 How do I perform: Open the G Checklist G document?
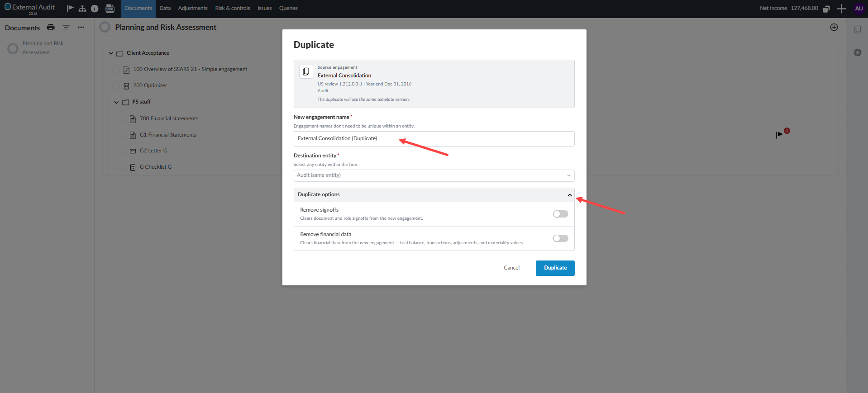point(156,167)
